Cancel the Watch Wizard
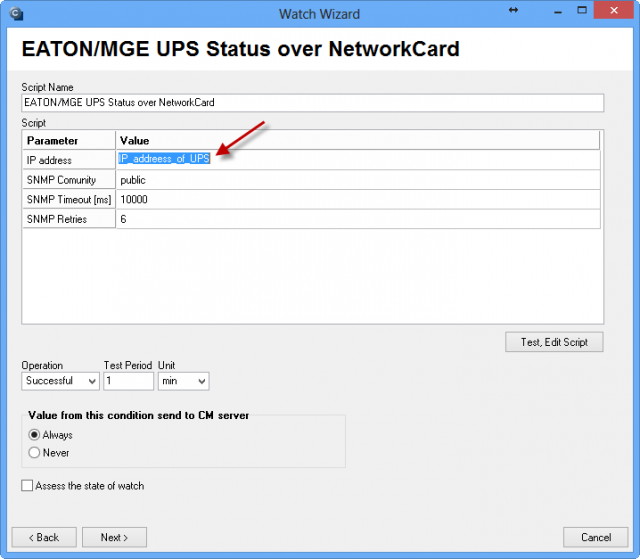Screen dimensions: 640x559 (x=596, y=537)
